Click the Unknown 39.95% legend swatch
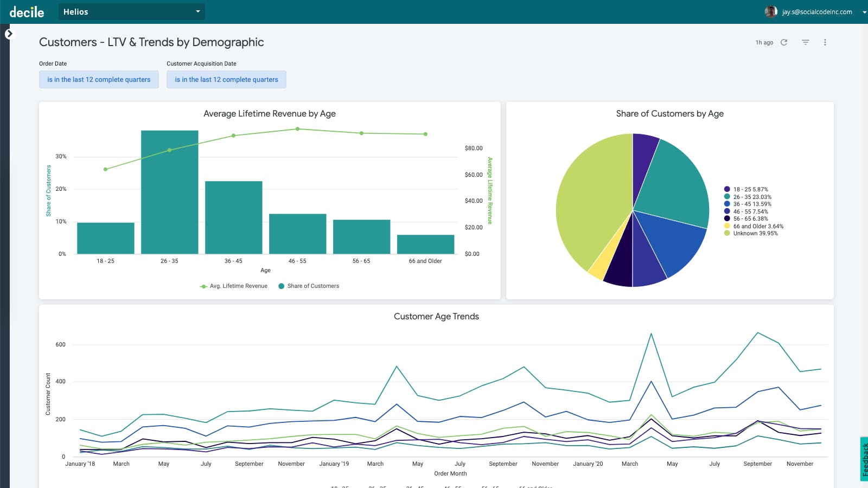This screenshot has height=488, width=868. [727, 233]
